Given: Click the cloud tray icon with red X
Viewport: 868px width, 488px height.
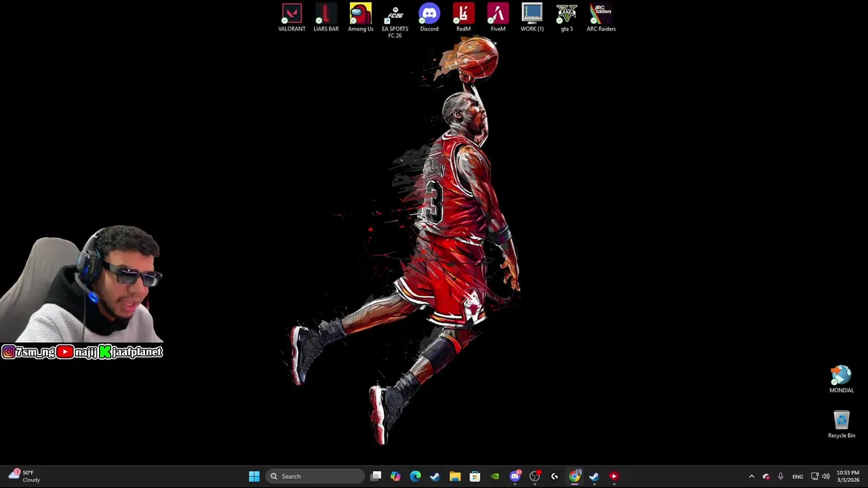Looking at the screenshot, I should [x=766, y=476].
